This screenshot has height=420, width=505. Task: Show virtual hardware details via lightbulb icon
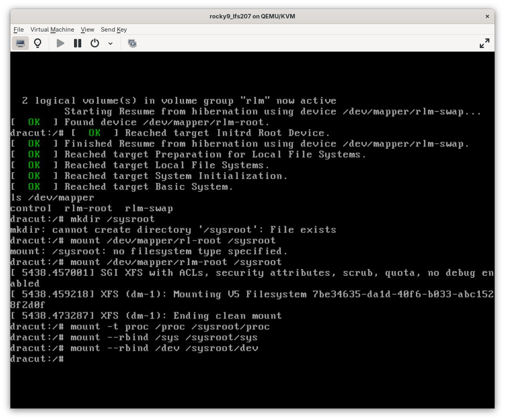coord(38,43)
